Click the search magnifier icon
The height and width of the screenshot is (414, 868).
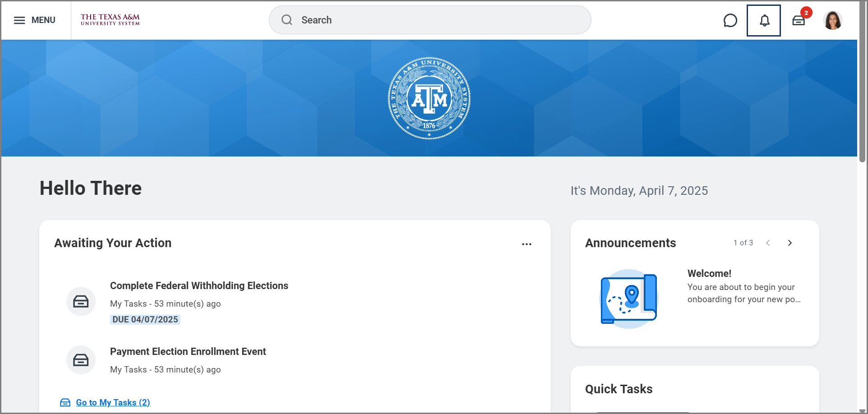287,20
